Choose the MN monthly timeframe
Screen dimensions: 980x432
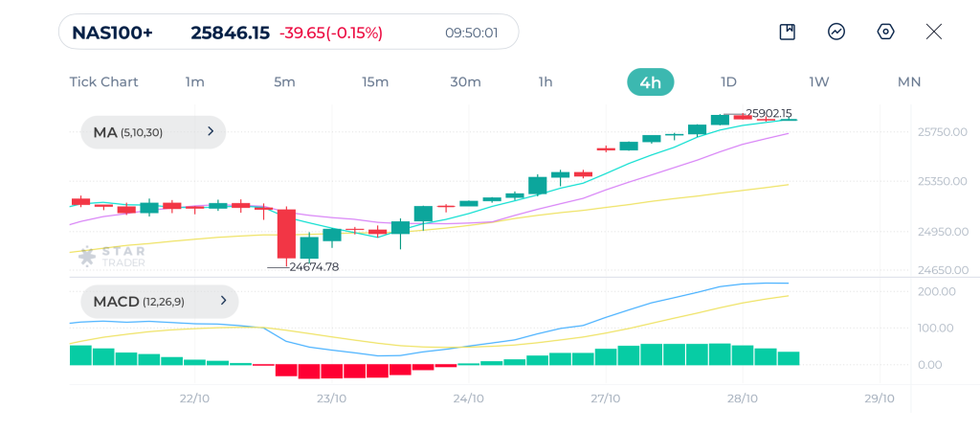(x=908, y=82)
